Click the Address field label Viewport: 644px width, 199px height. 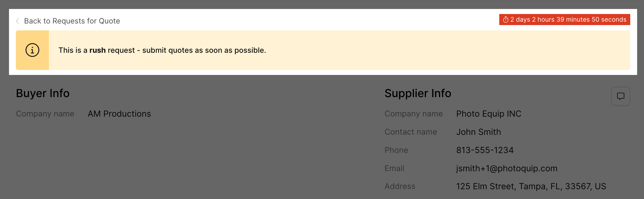click(400, 186)
